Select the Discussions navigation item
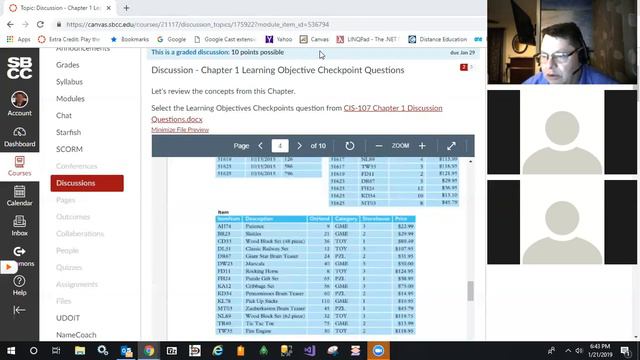640x360 pixels. tap(87, 183)
